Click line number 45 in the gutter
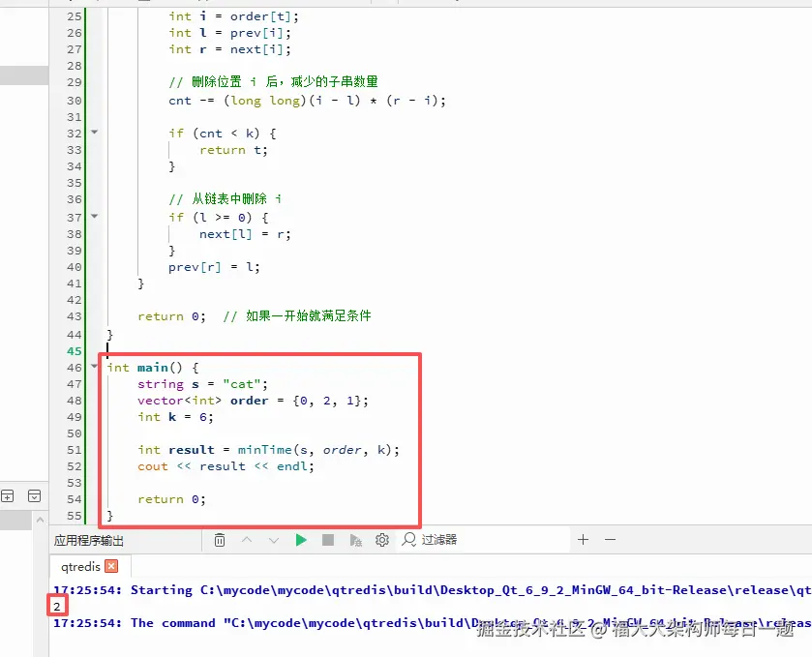Viewport: 812px width, 657px height. click(75, 351)
